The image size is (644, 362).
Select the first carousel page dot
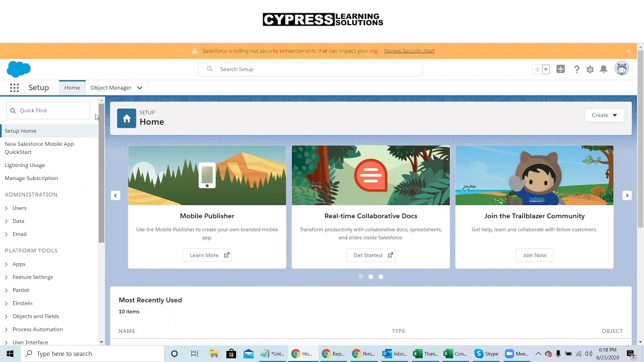361,277
